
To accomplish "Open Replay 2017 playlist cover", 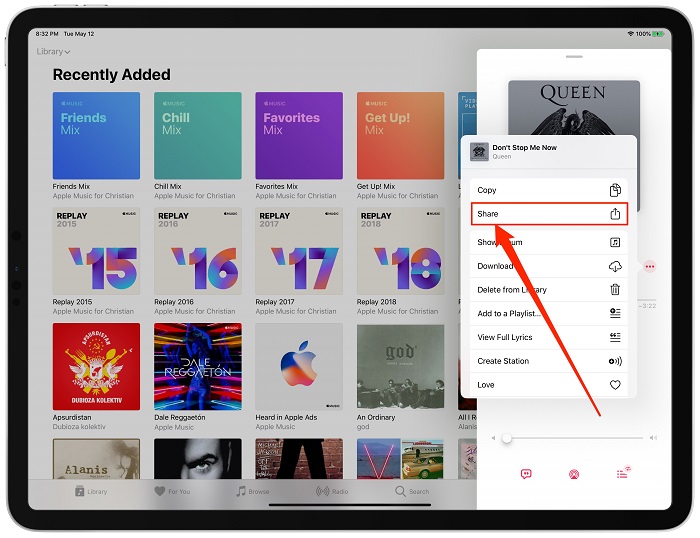I will coord(299,250).
